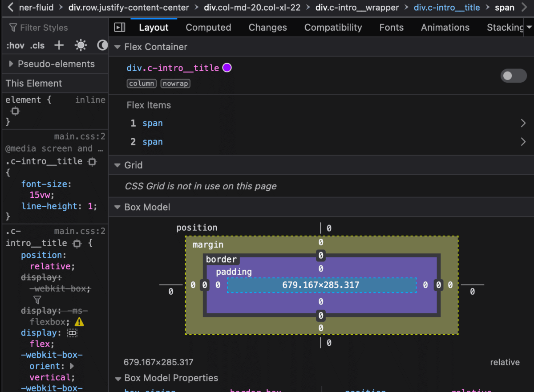Screen dimensions: 534x392
Task: Toggle pseudo-class panel with :hov button
Action: tap(15, 45)
